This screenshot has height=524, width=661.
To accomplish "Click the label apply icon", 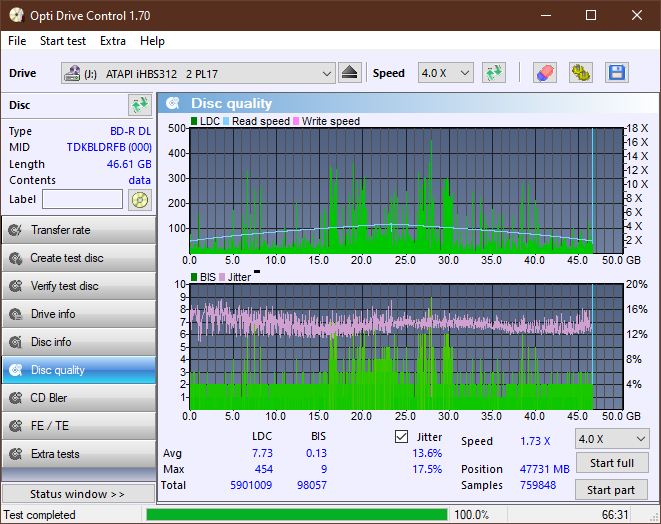I will [139, 199].
